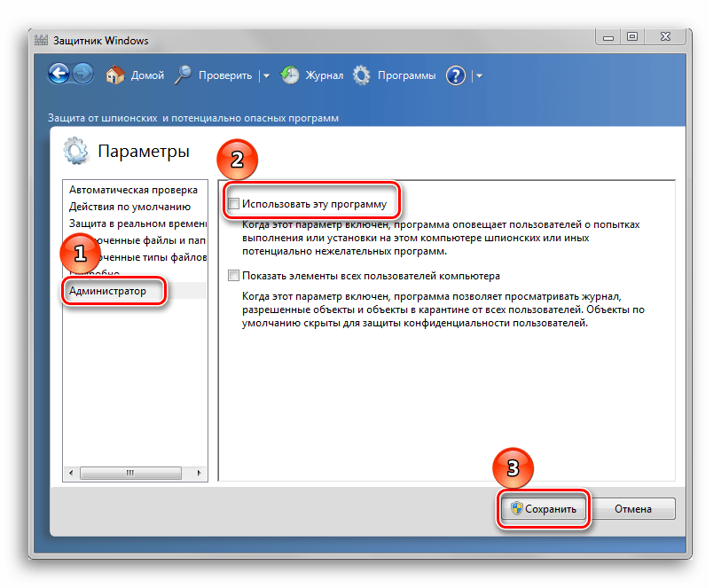Viewport: 721px width, 588px height.
Task: Click the text 'потенциально нежелательных программ.'
Action: pyautogui.click(x=344, y=252)
